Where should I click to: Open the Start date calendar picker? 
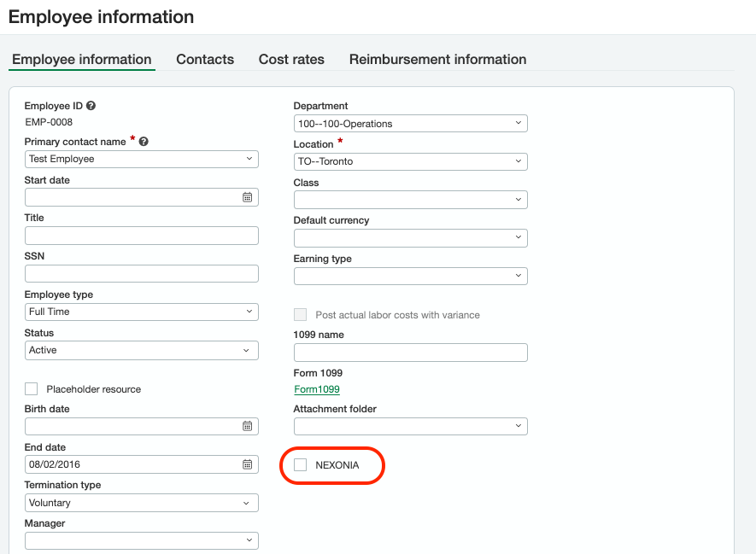click(x=247, y=197)
